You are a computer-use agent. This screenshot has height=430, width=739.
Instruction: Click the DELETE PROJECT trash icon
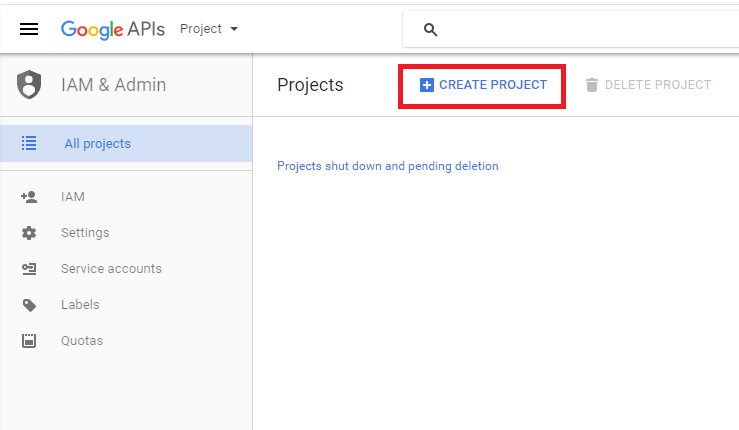coord(591,85)
